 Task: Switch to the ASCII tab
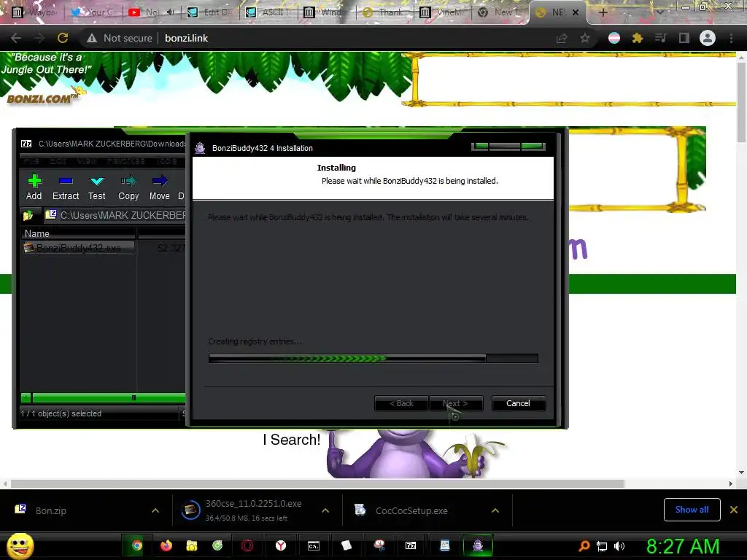tap(269, 12)
